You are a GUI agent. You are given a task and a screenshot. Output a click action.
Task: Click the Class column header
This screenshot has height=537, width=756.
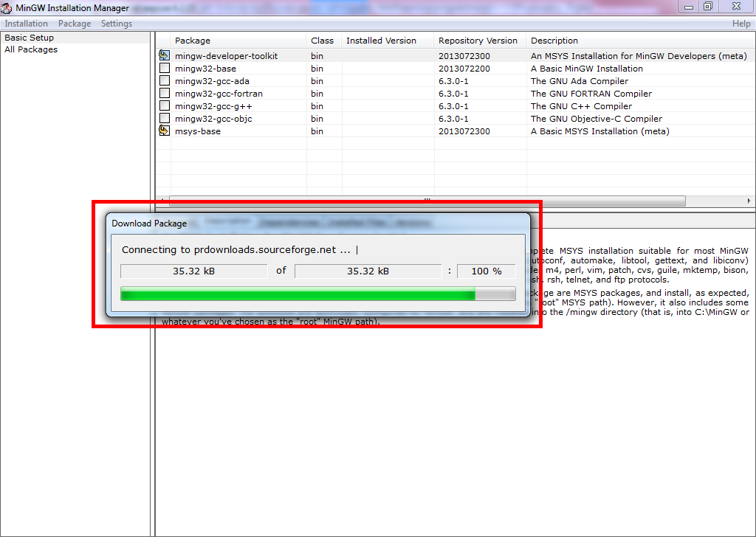click(322, 41)
